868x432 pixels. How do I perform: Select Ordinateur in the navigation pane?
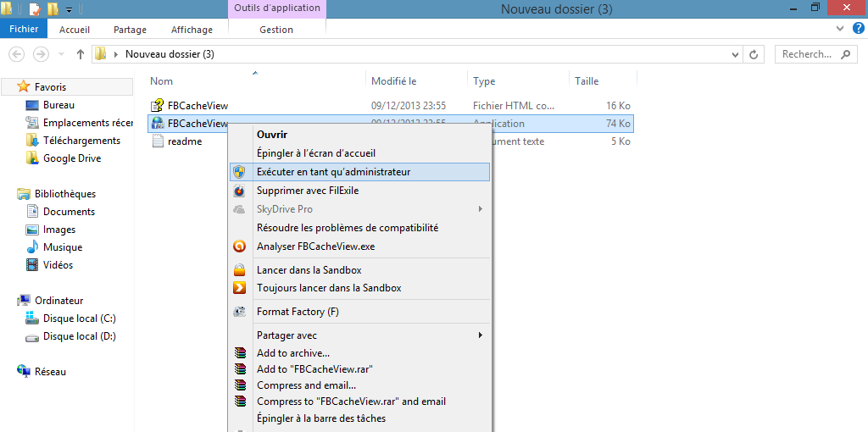pos(59,301)
